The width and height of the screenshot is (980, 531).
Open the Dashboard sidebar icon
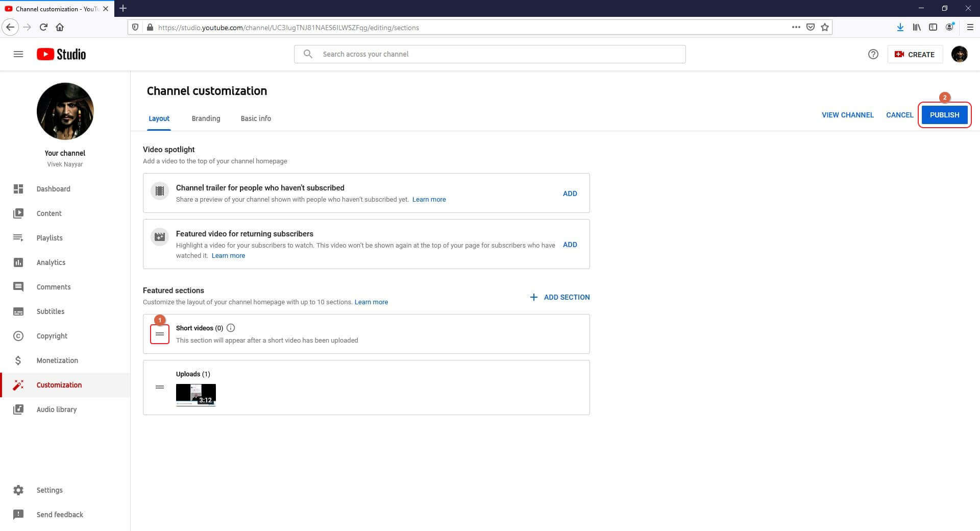coord(18,189)
